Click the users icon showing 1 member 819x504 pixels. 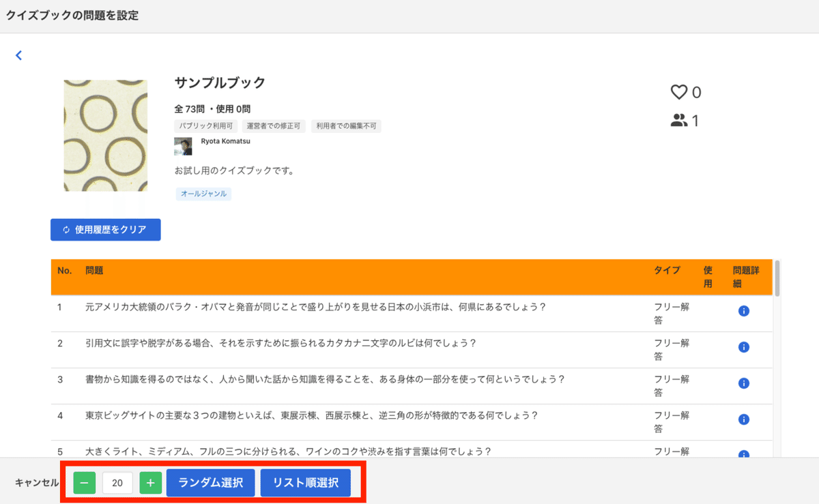pos(677,119)
